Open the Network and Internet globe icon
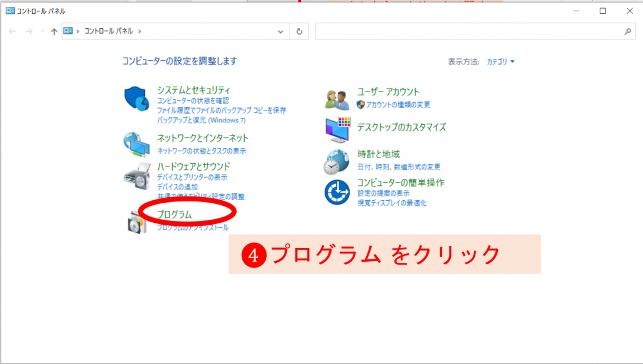 point(136,144)
